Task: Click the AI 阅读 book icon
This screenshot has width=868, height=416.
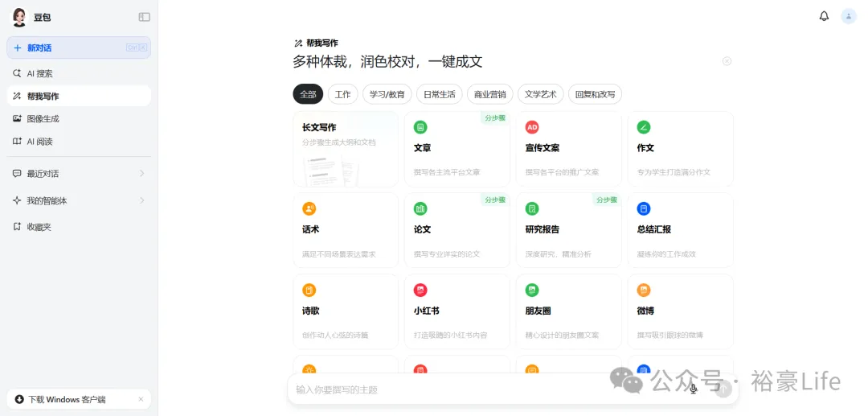Action: point(17,142)
